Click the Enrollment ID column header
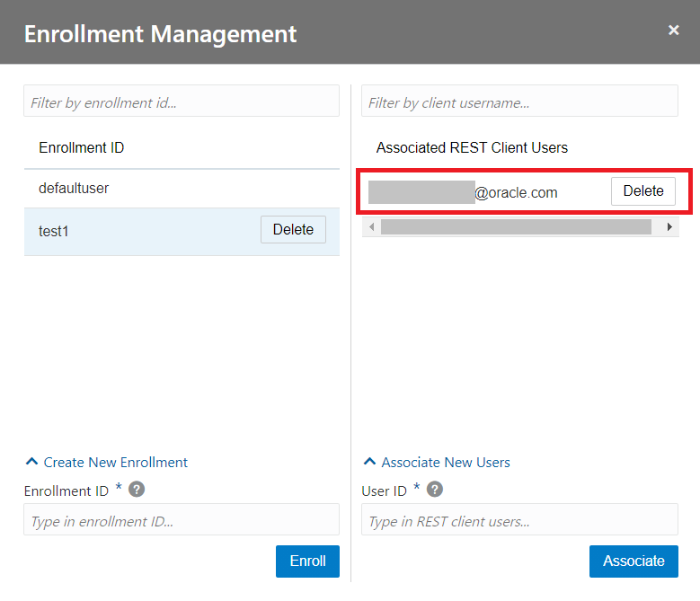Image resolution: width=700 pixels, height=601 pixels. [81, 147]
